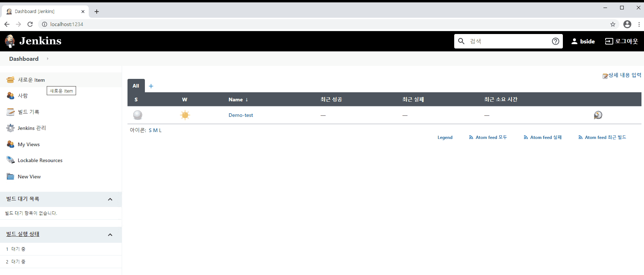Click the Jenkins 관리 gear icon
The height and width of the screenshot is (275, 644).
pos(11,128)
